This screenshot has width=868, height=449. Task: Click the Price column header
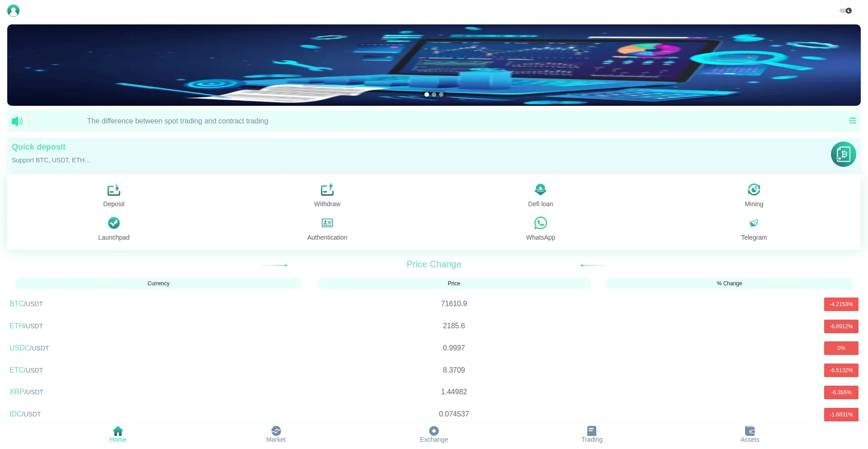(x=454, y=284)
